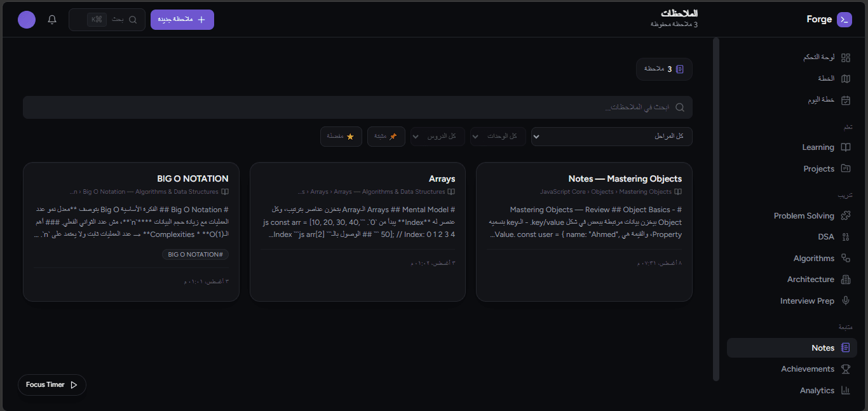Open Analytics page
This screenshot has height=411, width=868.
coord(792,391)
